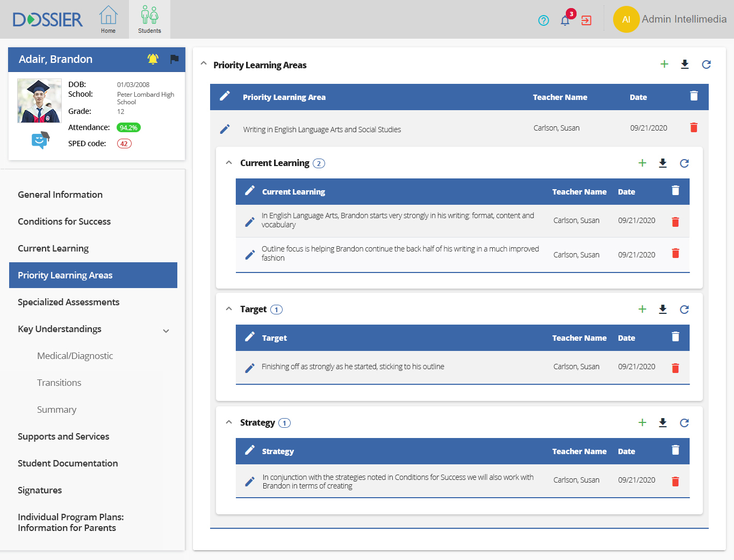The width and height of the screenshot is (734, 560).
Task: Click the flag icon in student header
Action: pos(174,59)
